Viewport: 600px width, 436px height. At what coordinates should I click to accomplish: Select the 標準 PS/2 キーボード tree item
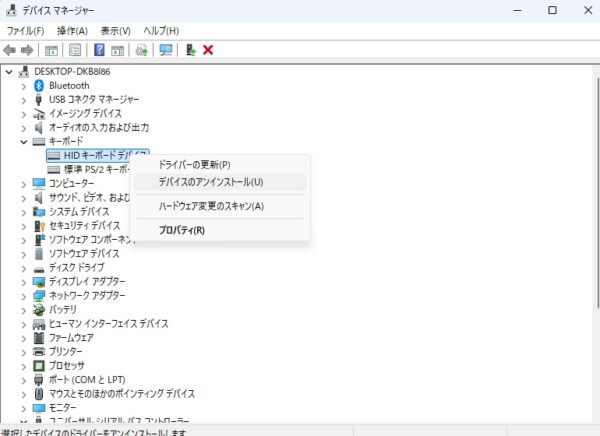[x=88, y=169]
